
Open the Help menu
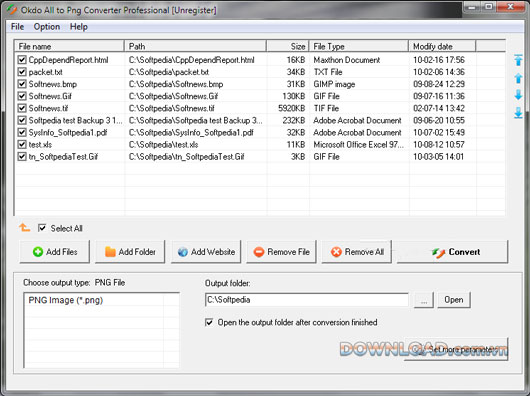point(79,27)
